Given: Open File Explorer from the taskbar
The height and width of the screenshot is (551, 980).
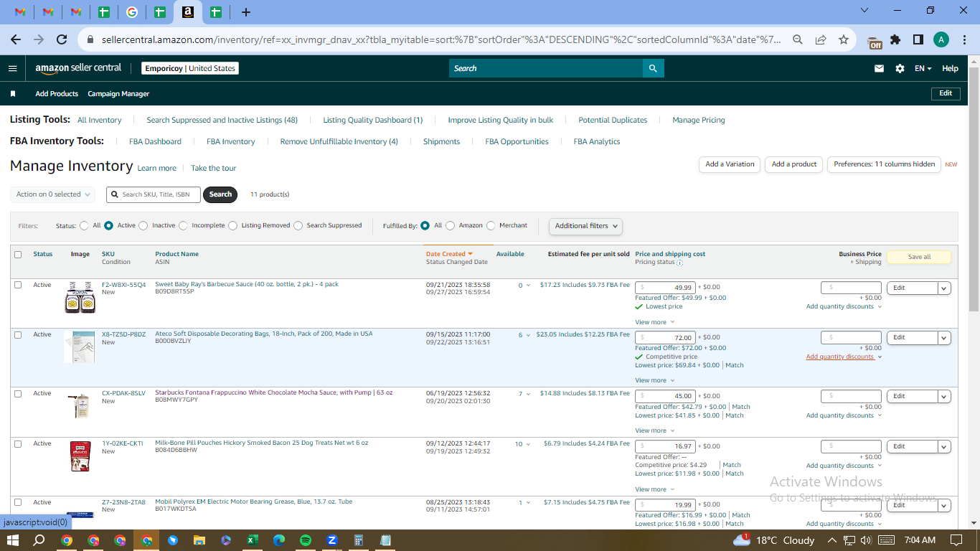Looking at the screenshot, I should point(199,540).
